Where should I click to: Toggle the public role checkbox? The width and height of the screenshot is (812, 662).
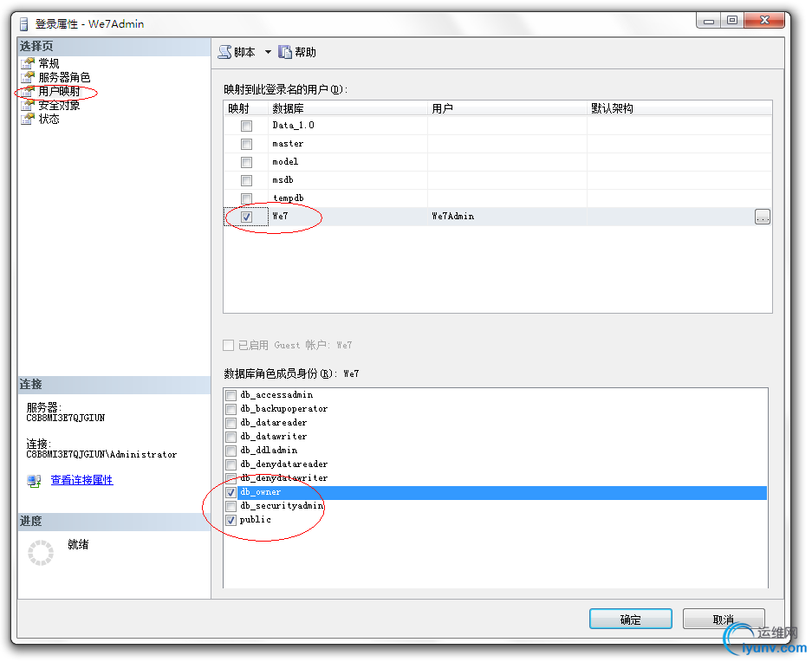[231, 520]
